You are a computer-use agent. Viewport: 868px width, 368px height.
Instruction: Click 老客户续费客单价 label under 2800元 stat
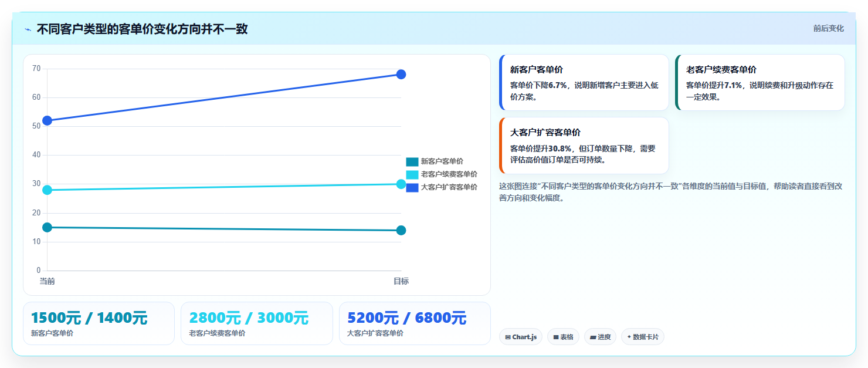click(217, 333)
